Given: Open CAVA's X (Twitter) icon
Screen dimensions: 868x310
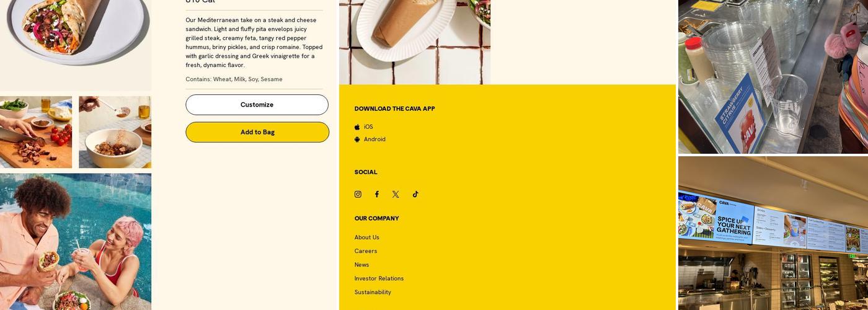Looking at the screenshot, I should tap(396, 194).
